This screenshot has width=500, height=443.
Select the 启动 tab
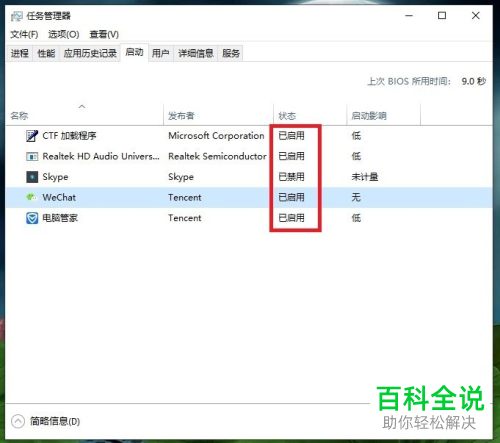coord(134,52)
